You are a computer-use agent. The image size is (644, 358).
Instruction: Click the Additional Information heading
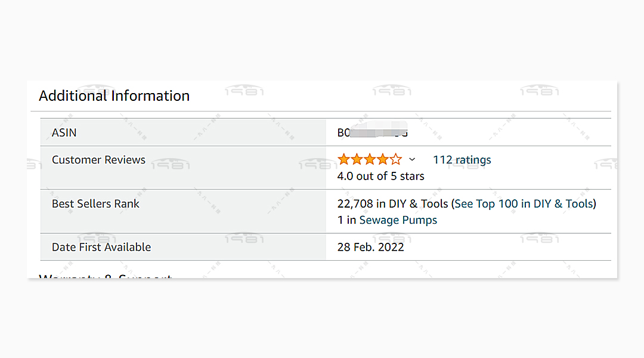114,95
